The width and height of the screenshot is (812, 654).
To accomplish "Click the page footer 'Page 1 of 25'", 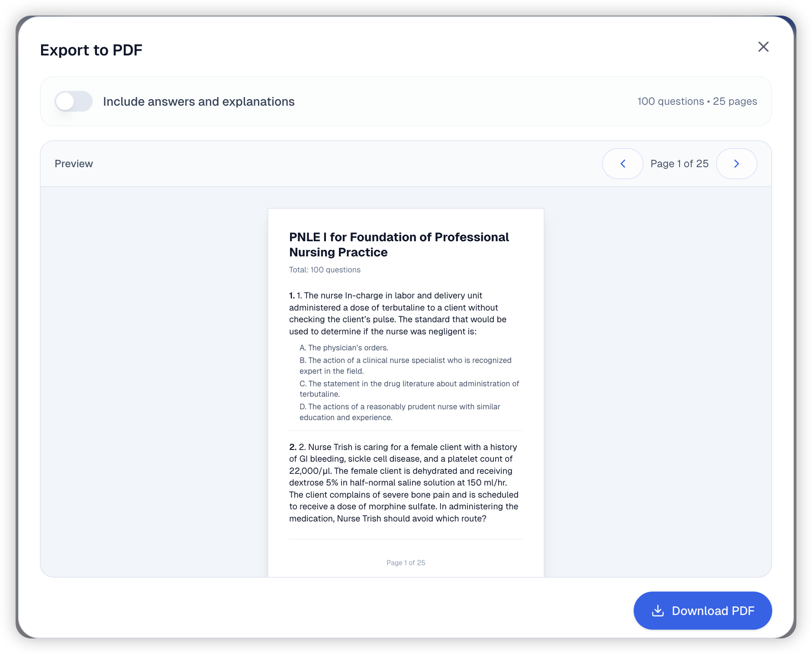I will pos(406,563).
